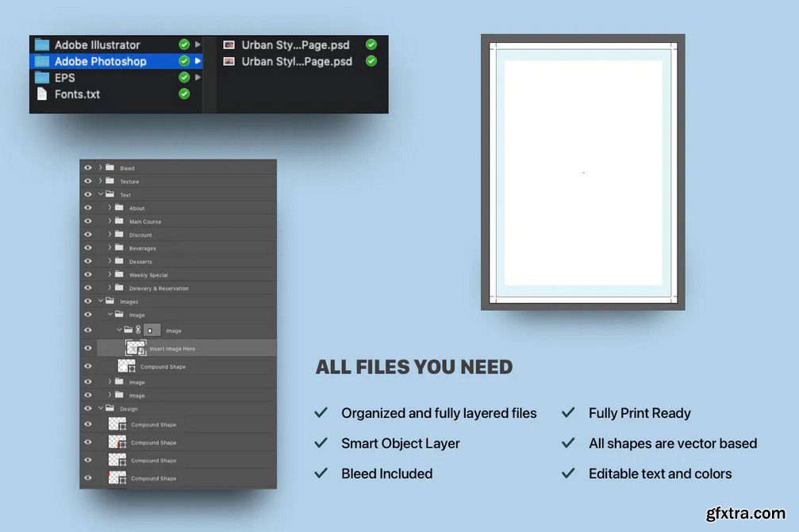Click the link icon on the masked Image group
The height and width of the screenshot is (532, 799).
click(x=138, y=330)
